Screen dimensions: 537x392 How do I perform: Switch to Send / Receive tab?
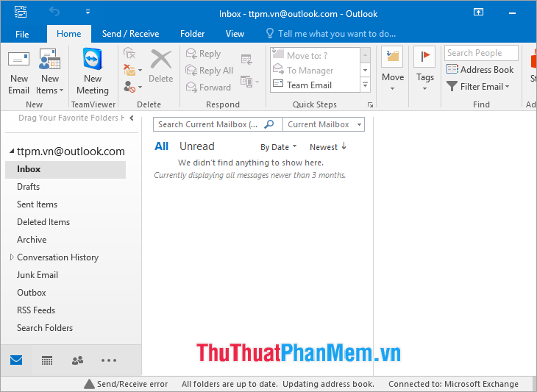tap(130, 34)
